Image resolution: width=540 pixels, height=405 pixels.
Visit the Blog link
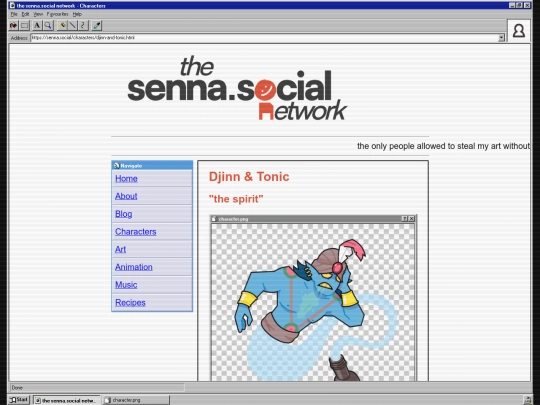(124, 214)
